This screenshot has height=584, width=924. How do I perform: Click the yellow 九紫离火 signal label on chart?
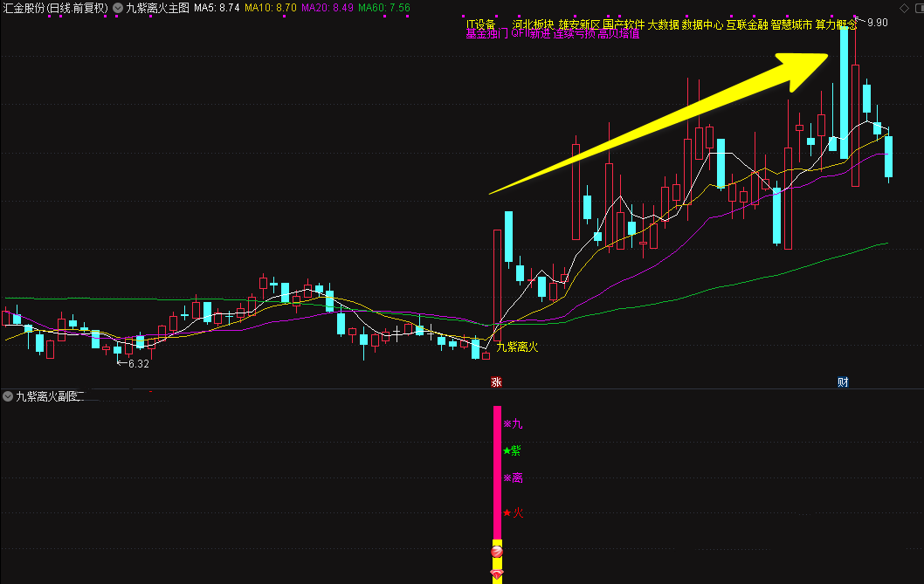point(517,347)
